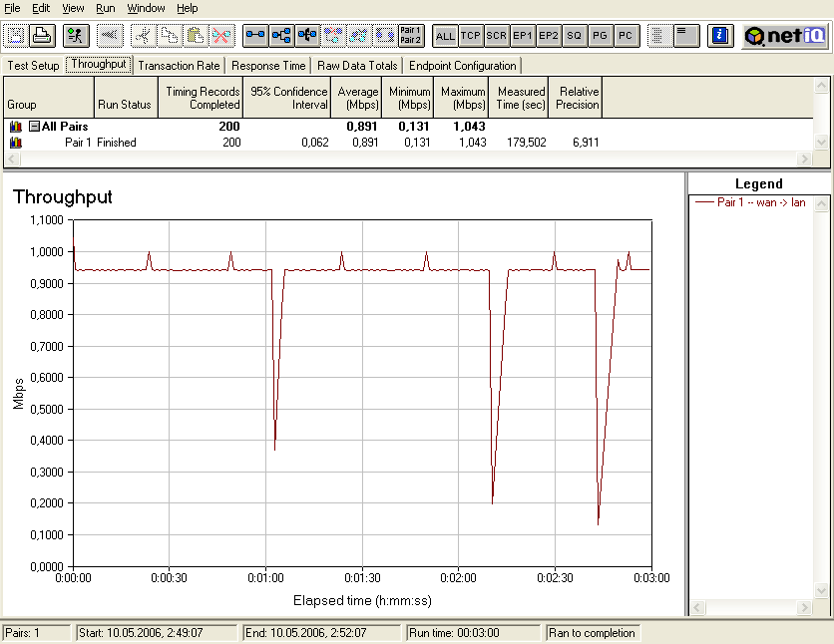Click the Add multicast group icon
Image resolution: width=834 pixels, height=644 pixels.
pyautogui.click(x=282, y=36)
